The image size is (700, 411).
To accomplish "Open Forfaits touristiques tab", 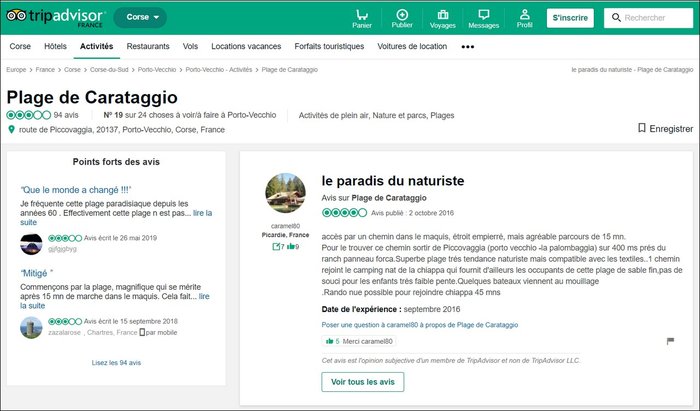I will pos(329,46).
